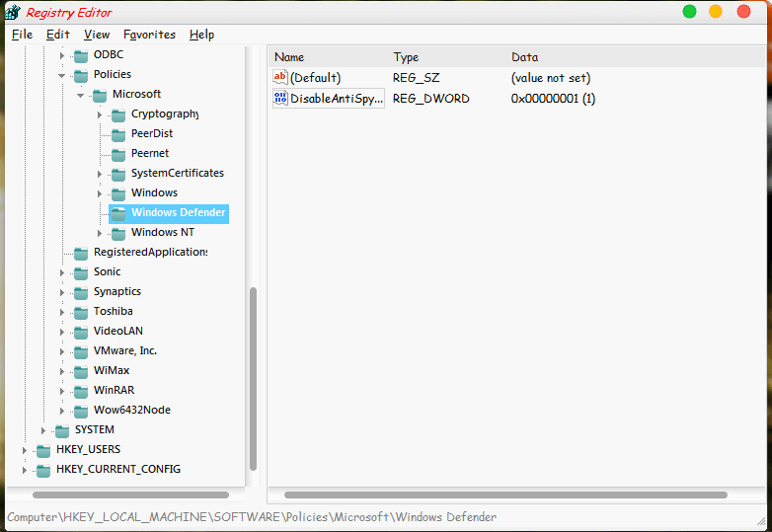The image size is (772, 532).
Task: Open the Edit menu
Action: [57, 35]
